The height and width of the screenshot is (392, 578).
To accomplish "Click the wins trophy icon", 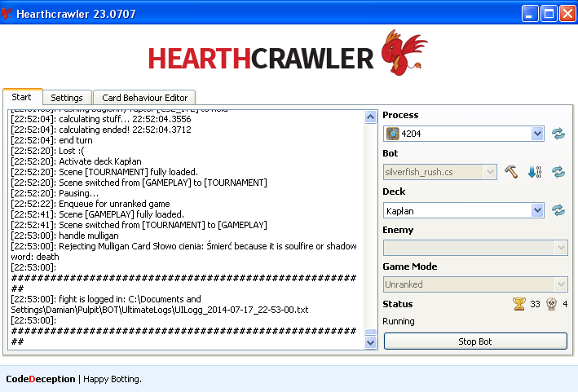I will click(x=519, y=304).
